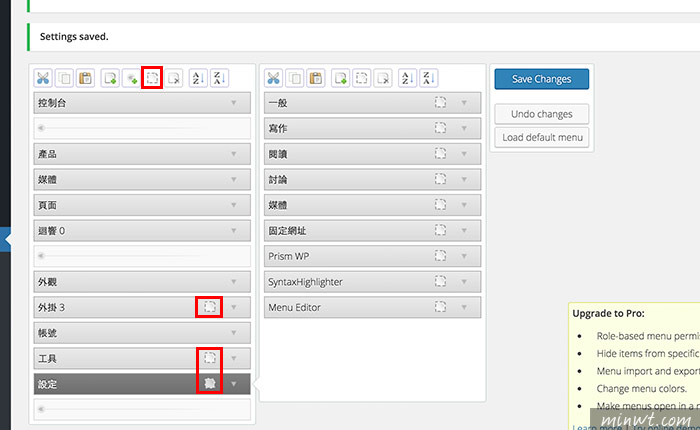The image size is (700, 430).
Task: Expand properties of SyntaxHighlighter item
Action: point(464,282)
